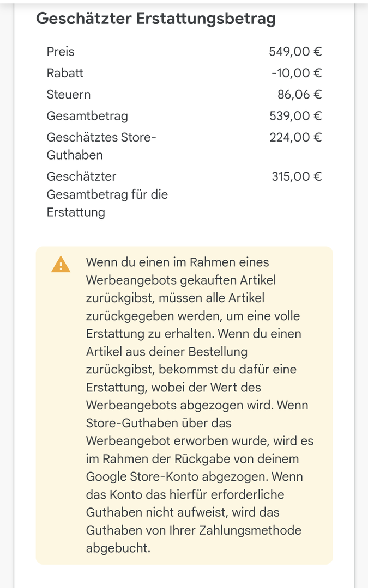Select 'Geschätzter Gesamtbetrag für die Erstattung' label
The height and width of the screenshot is (588, 368).
click(107, 194)
